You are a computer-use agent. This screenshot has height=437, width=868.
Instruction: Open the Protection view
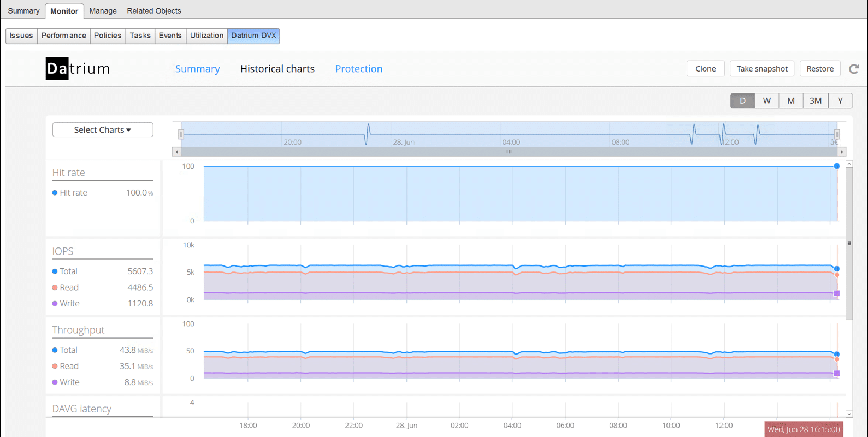[x=359, y=69]
